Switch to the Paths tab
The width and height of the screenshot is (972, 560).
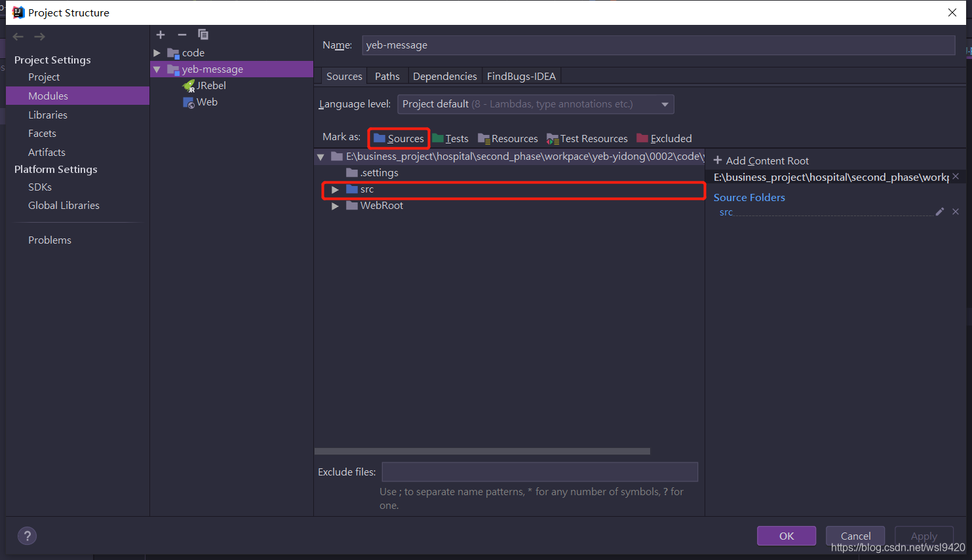click(387, 76)
